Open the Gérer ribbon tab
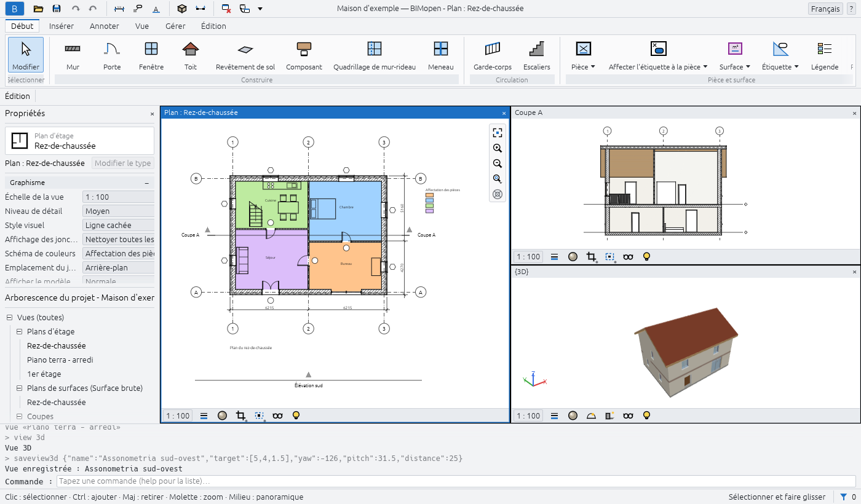Screen dimensions: 861x504 coord(175,26)
